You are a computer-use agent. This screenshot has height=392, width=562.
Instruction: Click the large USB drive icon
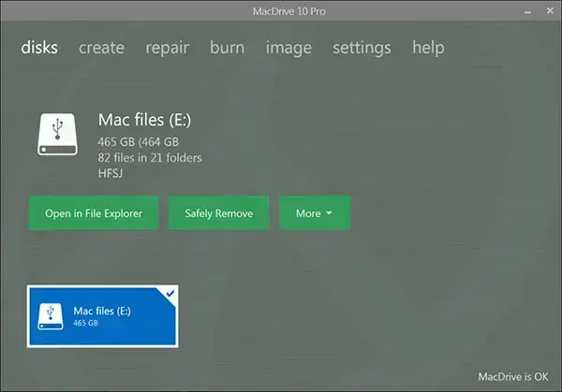coord(57,134)
